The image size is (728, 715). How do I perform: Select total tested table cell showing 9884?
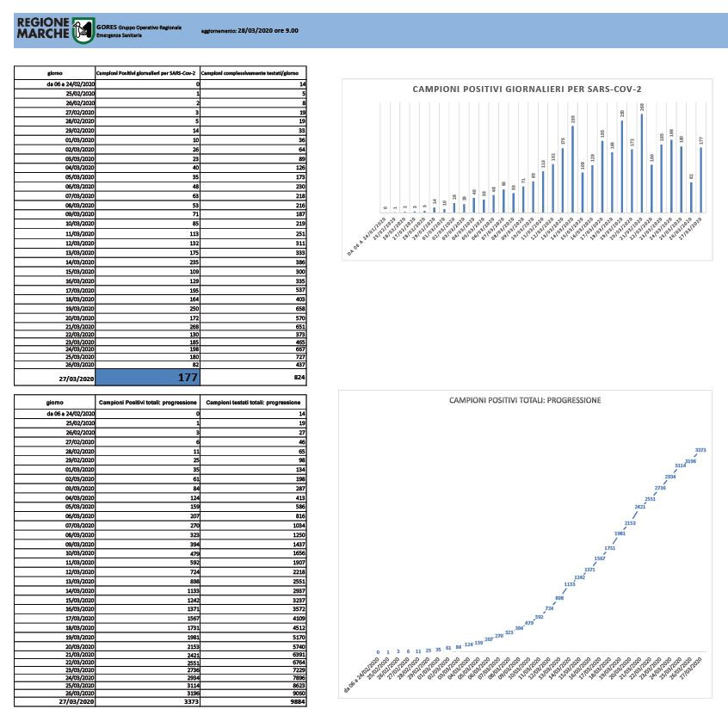pos(253,701)
